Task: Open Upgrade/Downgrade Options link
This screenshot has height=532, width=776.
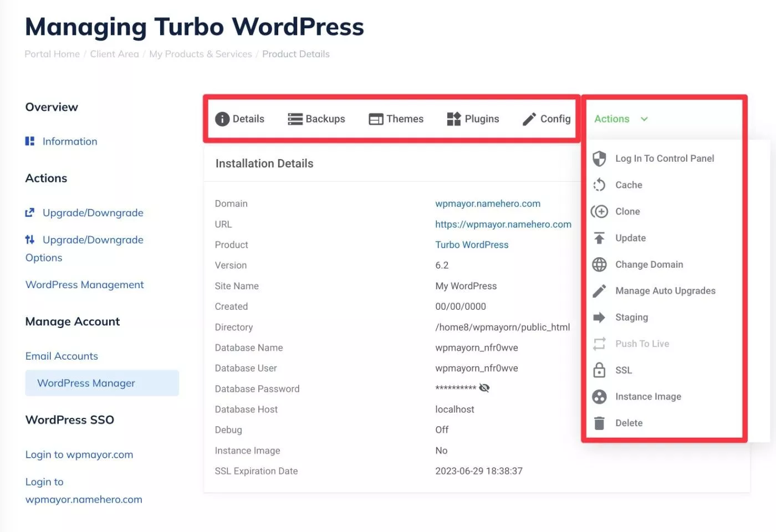Action: (x=84, y=249)
